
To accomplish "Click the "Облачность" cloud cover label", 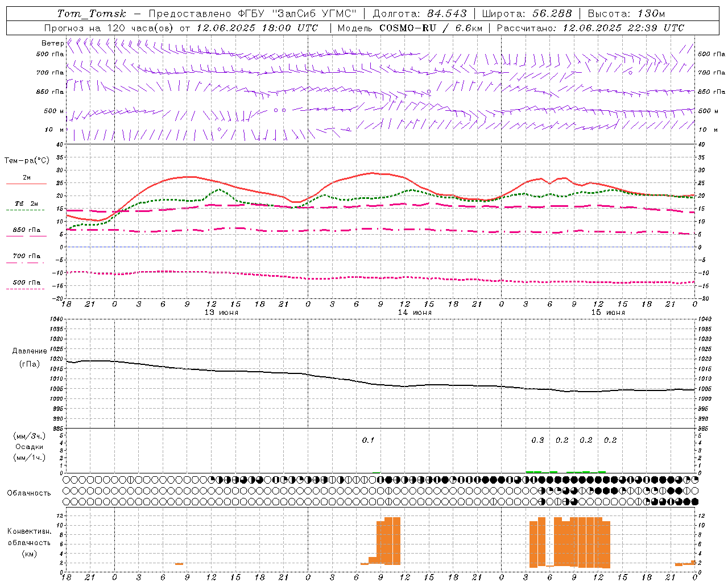I will coord(29,493).
